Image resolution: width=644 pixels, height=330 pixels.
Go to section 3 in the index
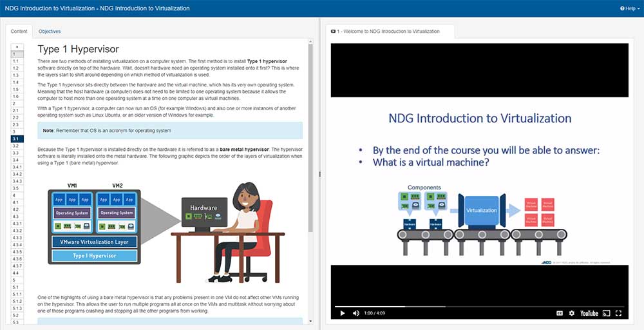click(17, 131)
